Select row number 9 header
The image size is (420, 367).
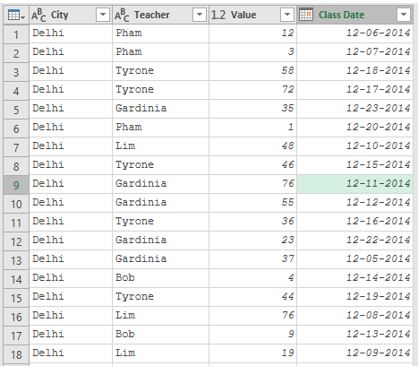[16, 185]
